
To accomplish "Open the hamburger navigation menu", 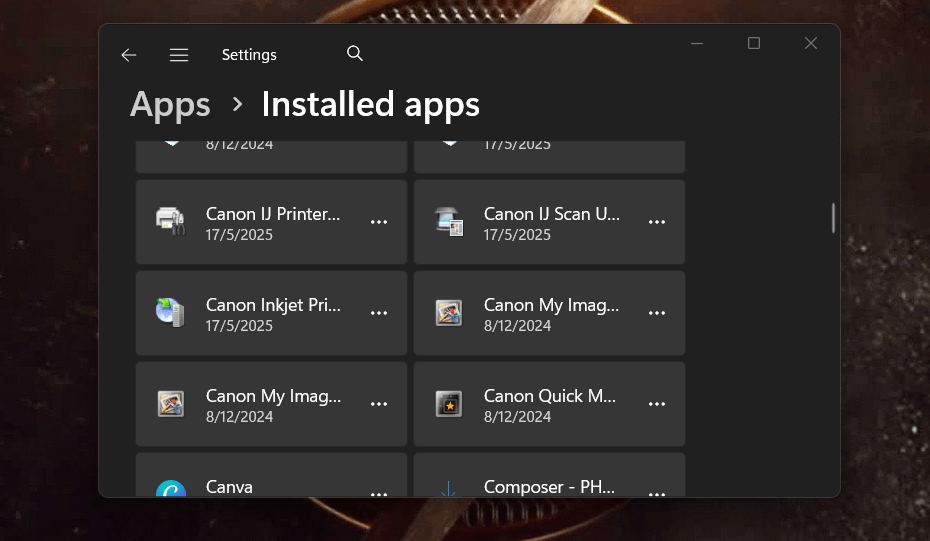I will pos(179,55).
